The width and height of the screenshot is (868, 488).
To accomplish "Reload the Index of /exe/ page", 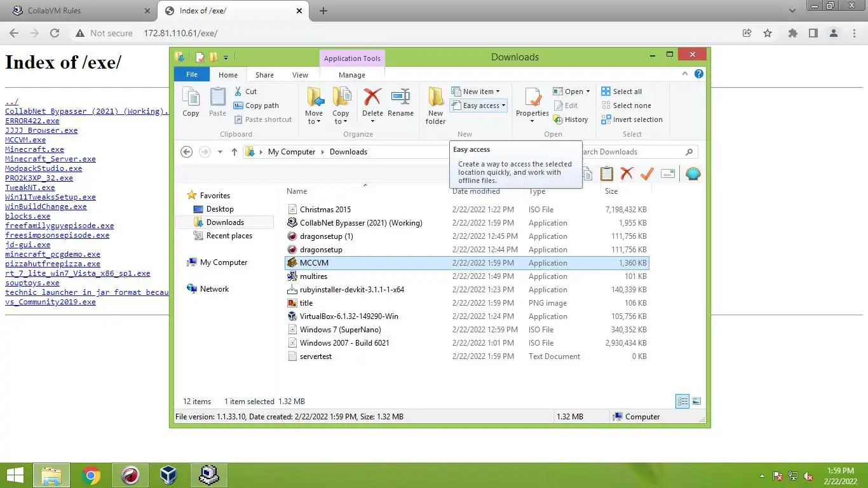I will [x=55, y=33].
